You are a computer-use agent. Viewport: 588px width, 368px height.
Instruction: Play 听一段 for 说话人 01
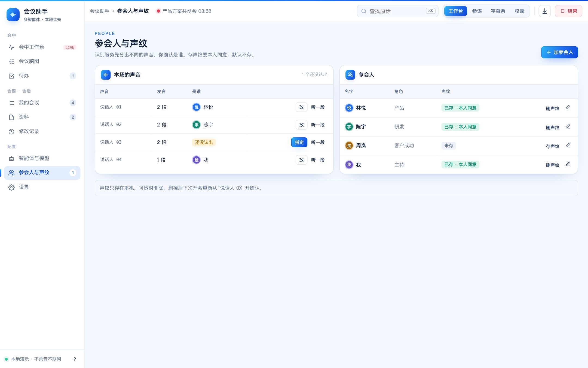pos(318,107)
